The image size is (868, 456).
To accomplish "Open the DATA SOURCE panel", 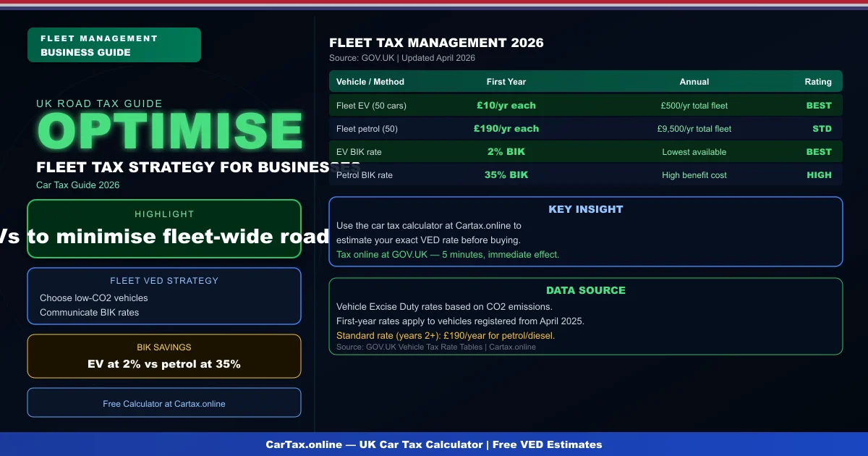I will coord(586,316).
